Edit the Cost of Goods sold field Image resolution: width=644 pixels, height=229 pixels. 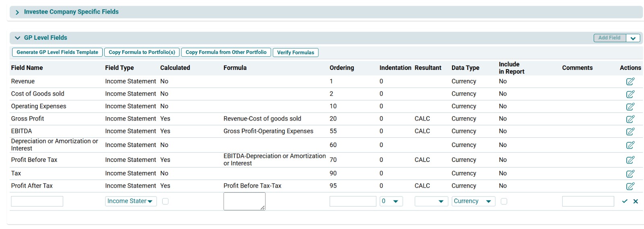[x=630, y=94]
